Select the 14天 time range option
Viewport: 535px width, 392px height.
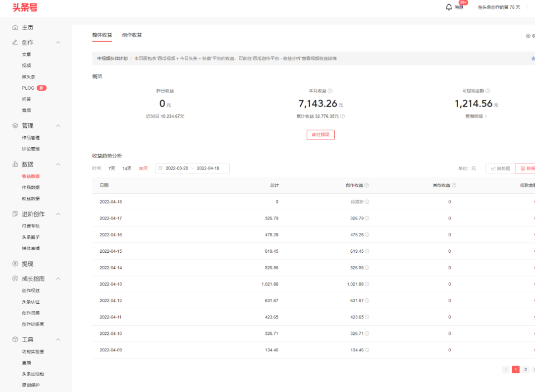point(127,168)
